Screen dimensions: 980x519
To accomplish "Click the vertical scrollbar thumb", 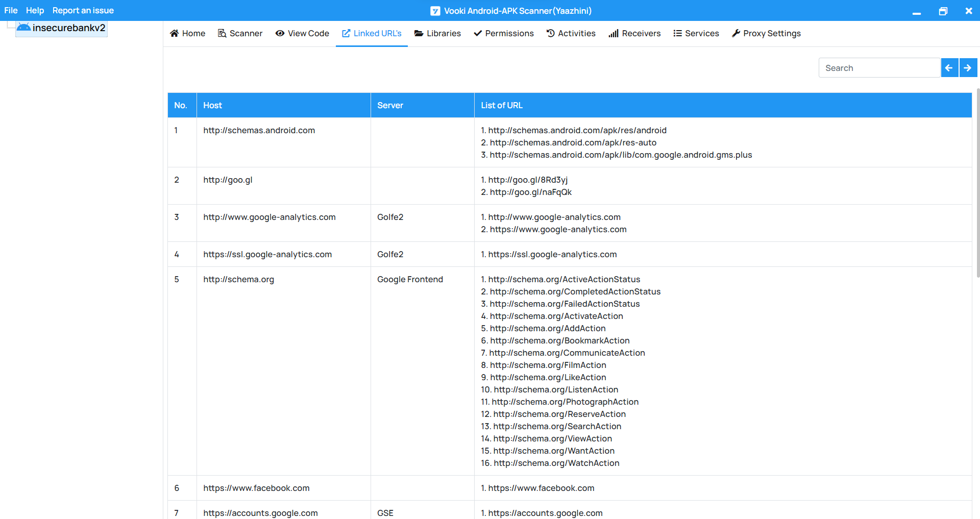I will point(978,183).
